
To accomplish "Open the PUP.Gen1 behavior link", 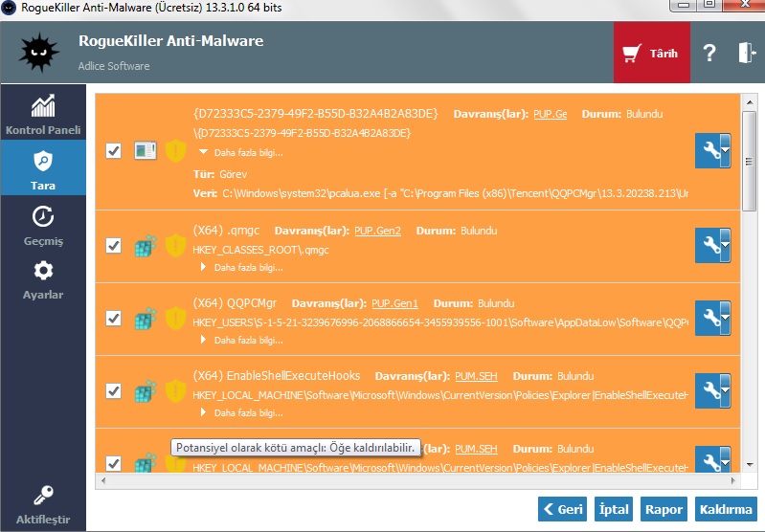I will point(394,303).
